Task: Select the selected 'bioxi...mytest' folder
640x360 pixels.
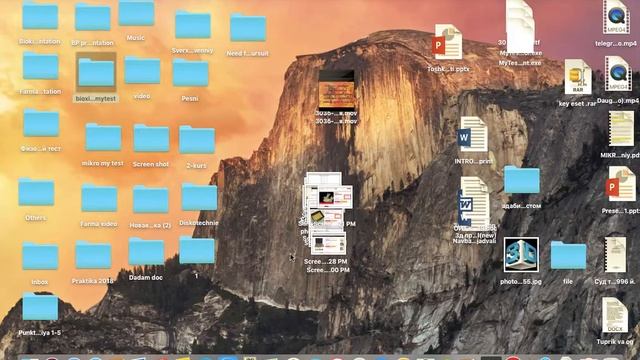Action: (x=96, y=72)
